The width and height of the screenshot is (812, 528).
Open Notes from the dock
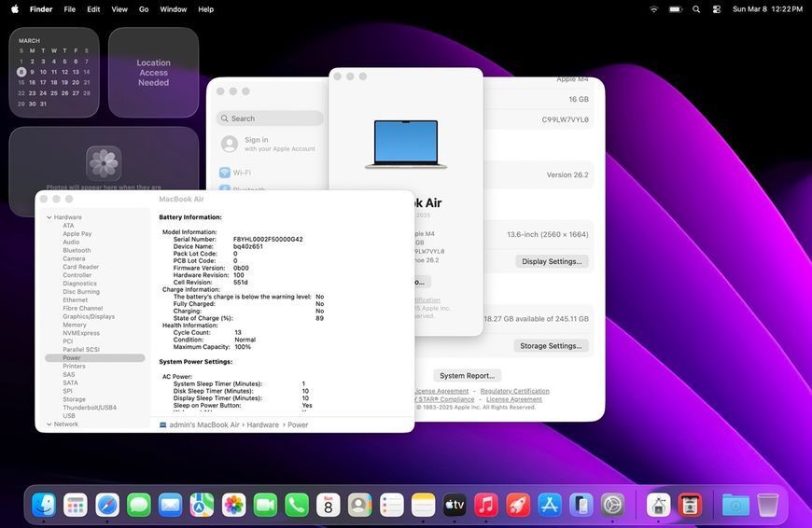click(x=423, y=505)
